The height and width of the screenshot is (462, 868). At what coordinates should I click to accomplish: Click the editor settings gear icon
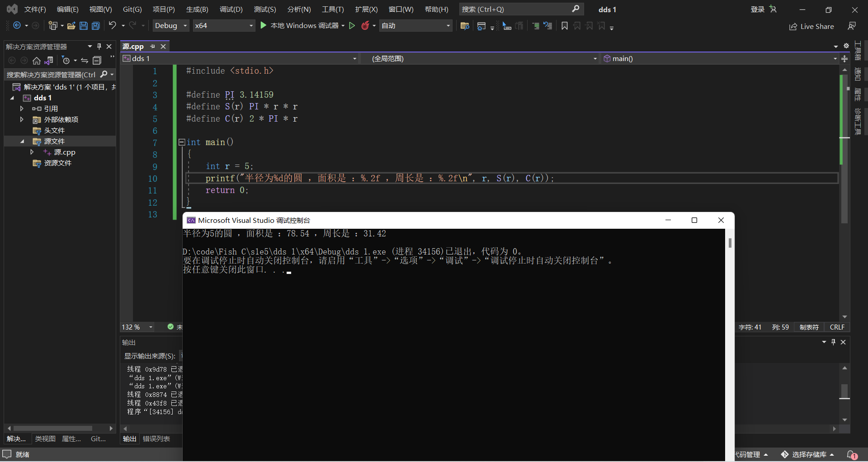point(846,46)
